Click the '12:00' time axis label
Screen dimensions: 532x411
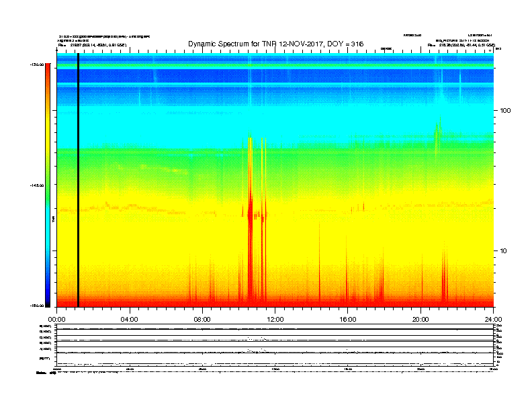[x=275, y=320]
